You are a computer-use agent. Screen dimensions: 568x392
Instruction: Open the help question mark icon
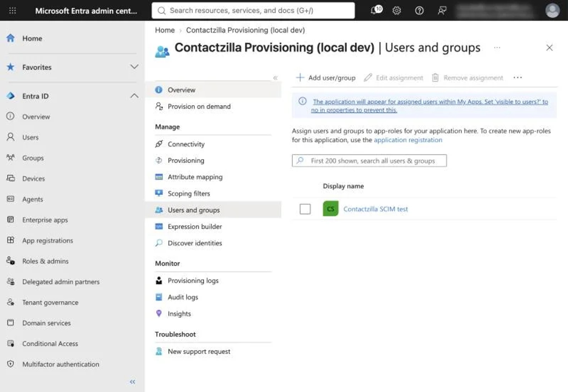click(419, 11)
